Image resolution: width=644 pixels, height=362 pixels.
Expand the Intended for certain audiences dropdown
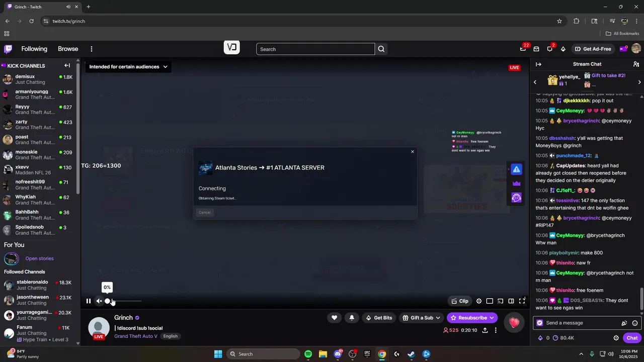[128, 66]
